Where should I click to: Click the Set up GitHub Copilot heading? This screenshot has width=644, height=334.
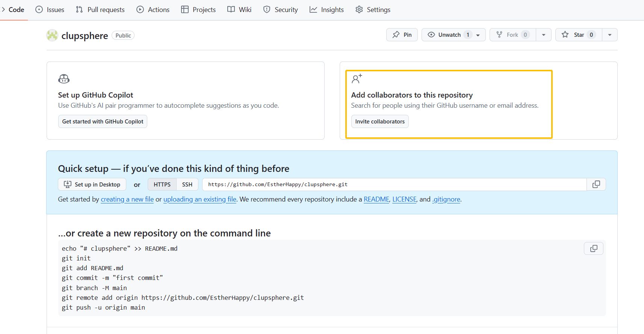[95, 95]
